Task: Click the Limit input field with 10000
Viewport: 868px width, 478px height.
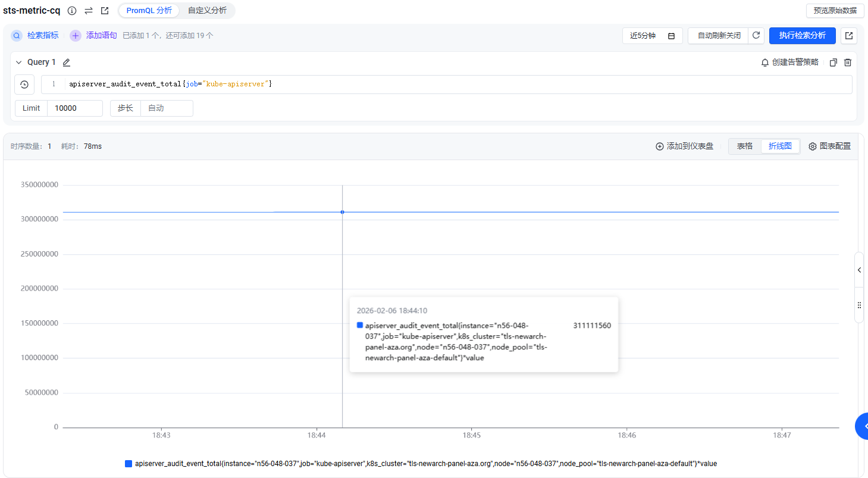Action: pyautogui.click(x=74, y=108)
